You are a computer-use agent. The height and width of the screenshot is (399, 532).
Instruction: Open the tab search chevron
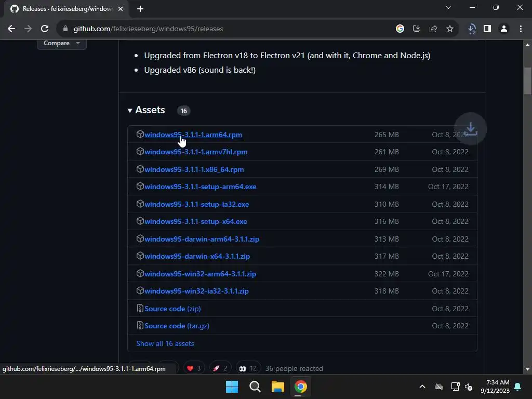coord(448,7)
